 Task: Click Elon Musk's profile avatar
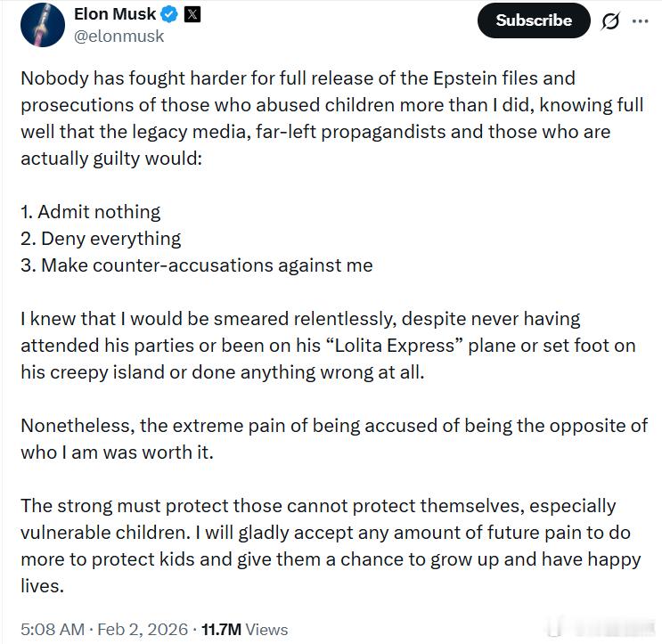coord(42,24)
